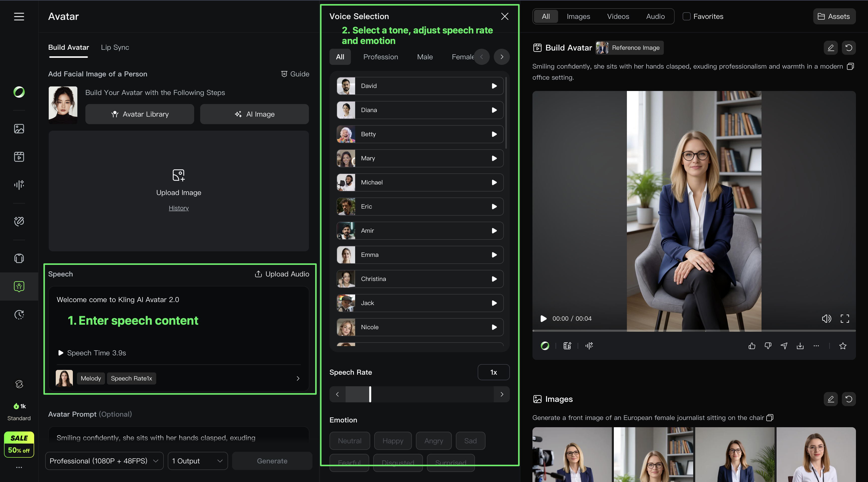Click the thumbs up icon
This screenshot has height=482, width=868.
pos(752,346)
